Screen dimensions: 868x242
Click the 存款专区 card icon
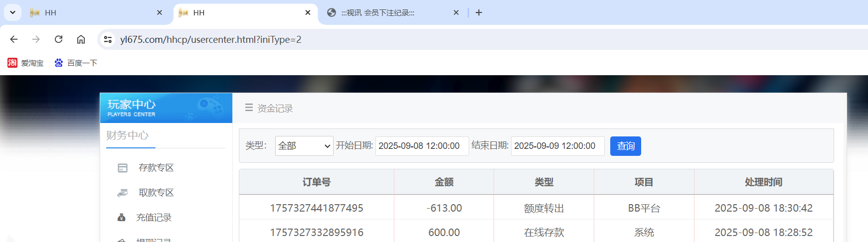(x=123, y=168)
